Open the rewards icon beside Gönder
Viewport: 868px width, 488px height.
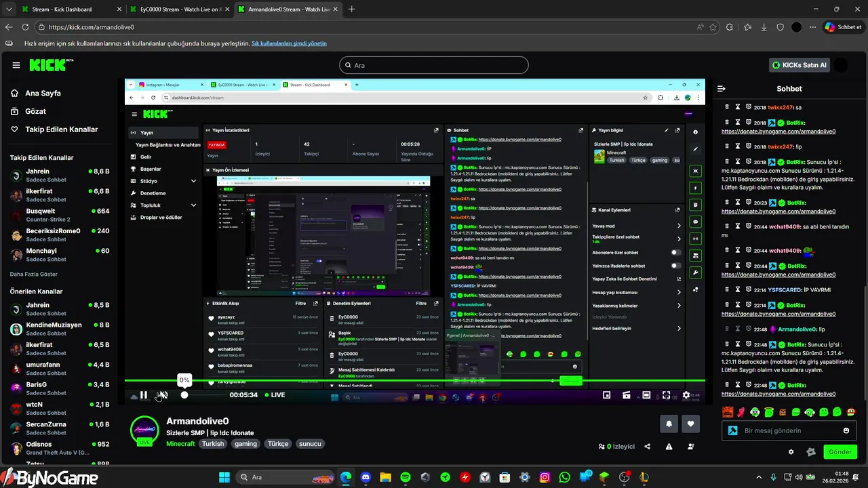(x=810, y=452)
